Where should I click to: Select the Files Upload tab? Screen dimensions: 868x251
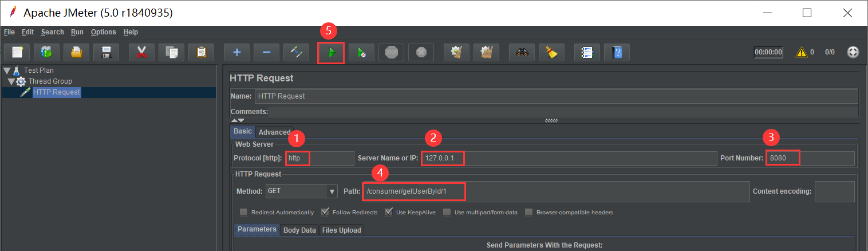(342, 230)
